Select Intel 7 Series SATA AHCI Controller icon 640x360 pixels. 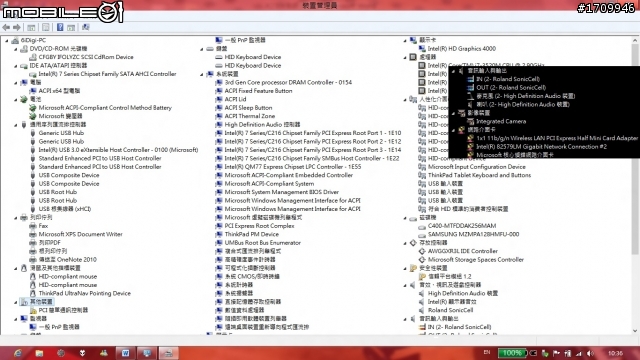(x=33, y=74)
